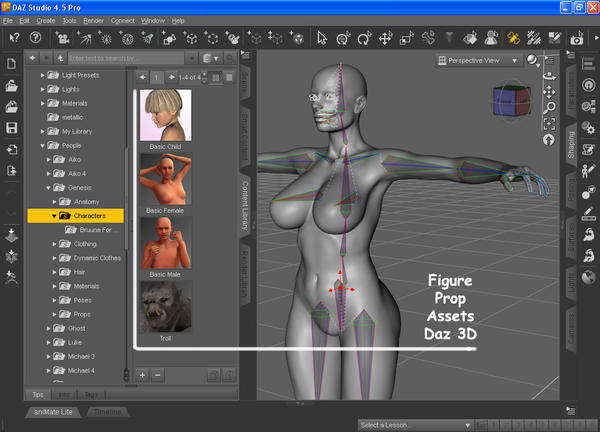The height and width of the screenshot is (432, 600).
Task: Expand the Anatomy folder
Action: [54, 202]
